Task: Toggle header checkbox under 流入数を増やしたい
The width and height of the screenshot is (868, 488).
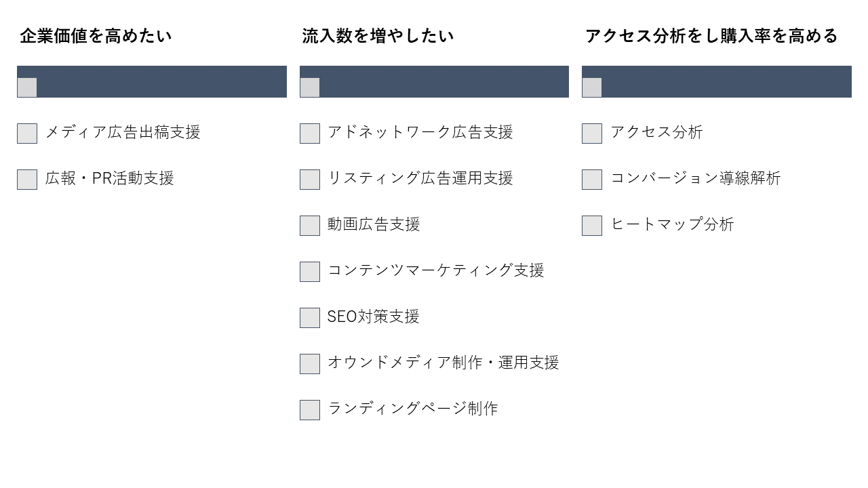Action: 310,87
